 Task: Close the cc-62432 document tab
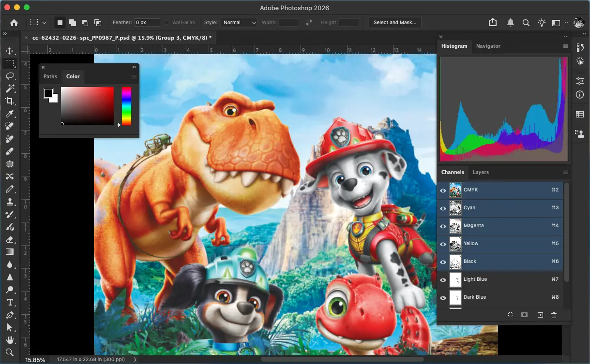(x=26, y=37)
